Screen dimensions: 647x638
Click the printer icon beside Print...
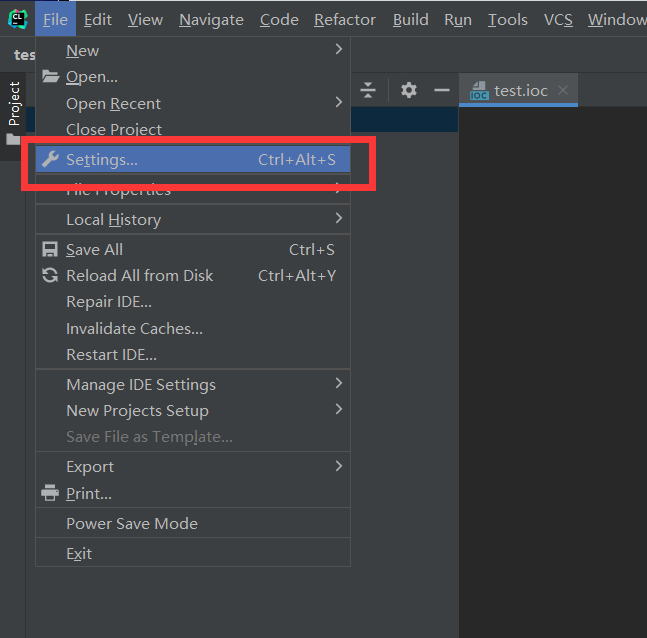tap(50, 493)
